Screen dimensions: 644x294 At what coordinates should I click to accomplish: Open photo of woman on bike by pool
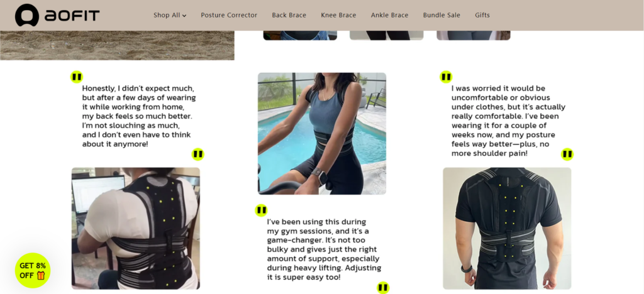322,134
